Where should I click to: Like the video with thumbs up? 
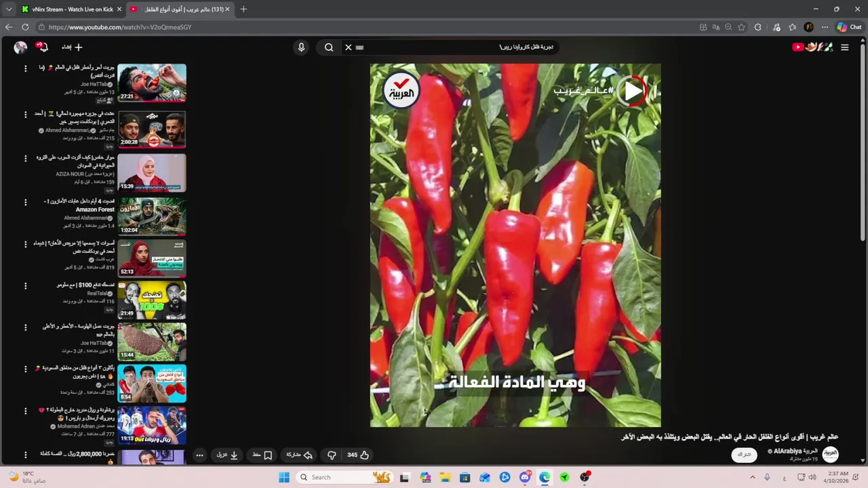point(358,455)
